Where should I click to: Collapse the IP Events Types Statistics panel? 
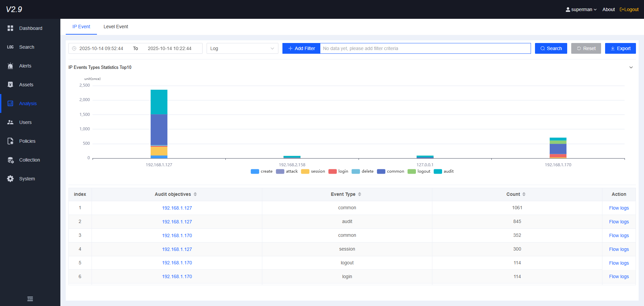pyautogui.click(x=632, y=67)
